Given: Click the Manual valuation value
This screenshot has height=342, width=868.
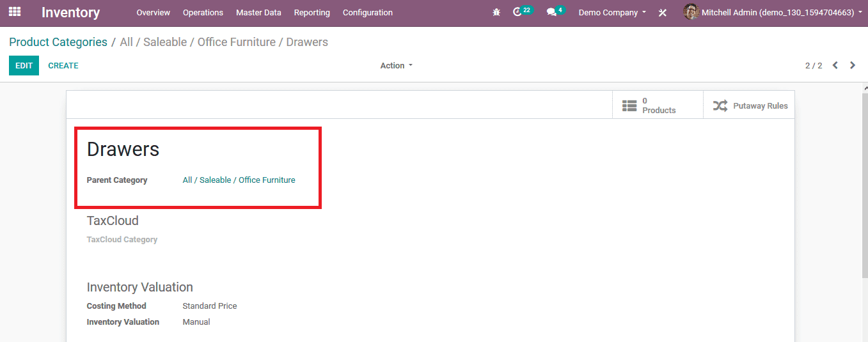Looking at the screenshot, I should [x=196, y=322].
